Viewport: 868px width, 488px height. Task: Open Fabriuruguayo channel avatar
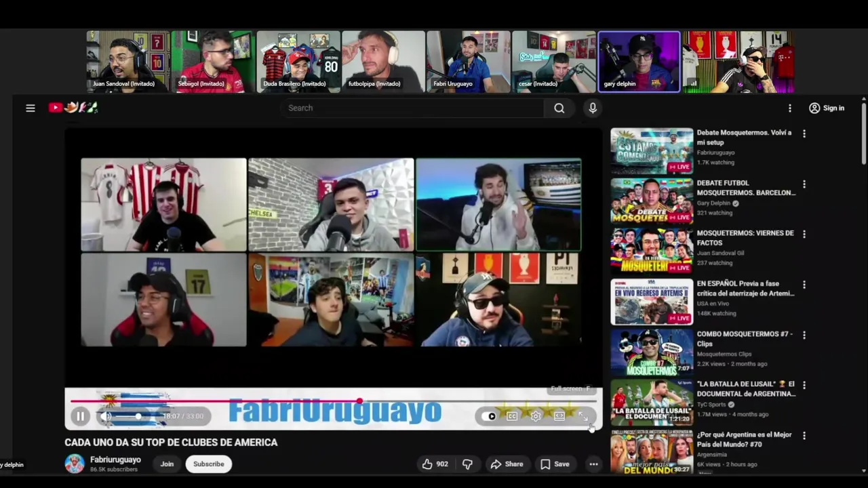pyautogui.click(x=75, y=464)
